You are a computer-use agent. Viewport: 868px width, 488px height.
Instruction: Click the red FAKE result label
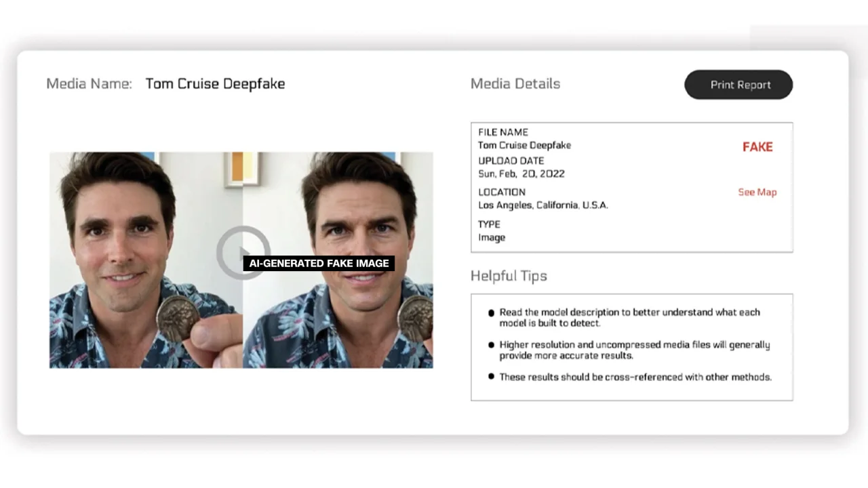pyautogui.click(x=757, y=147)
